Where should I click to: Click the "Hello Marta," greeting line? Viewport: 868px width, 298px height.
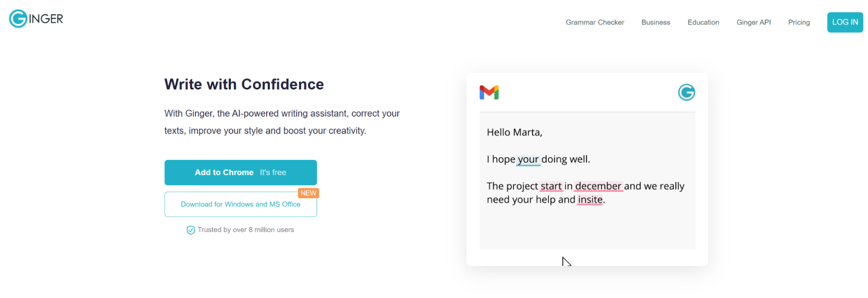click(515, 132)
